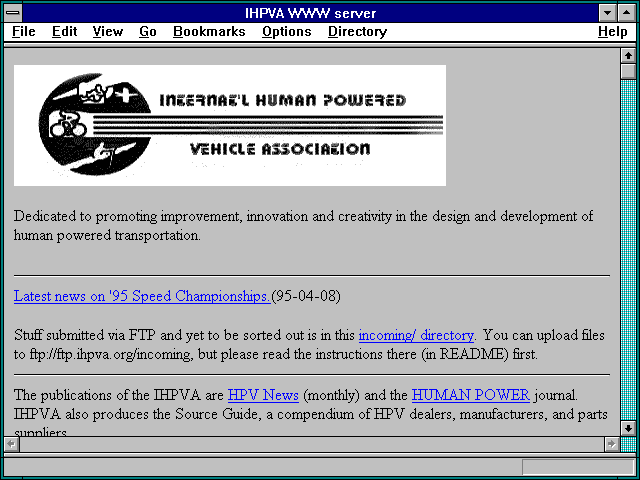The width and height of the screenshot is (640, 480).
Task: Open the File menu
Action: (x=24, y=31)
